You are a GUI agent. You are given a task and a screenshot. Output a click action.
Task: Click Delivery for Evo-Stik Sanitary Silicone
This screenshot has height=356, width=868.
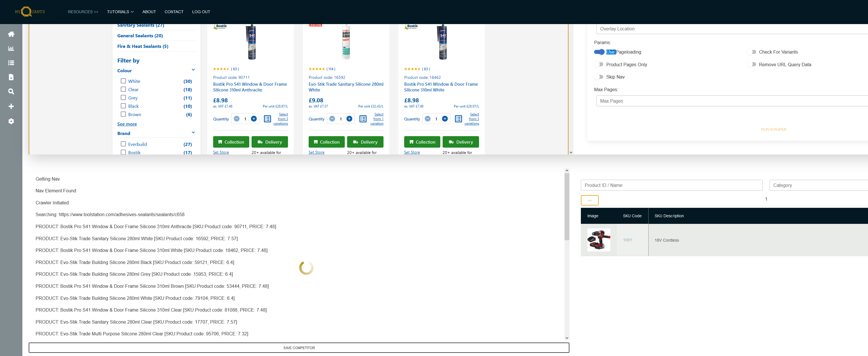point(365,142)
